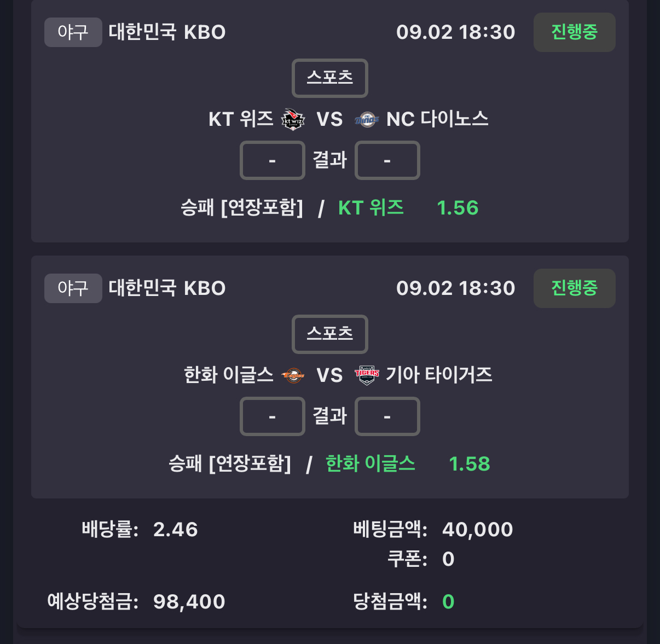
Task: Click KT 위즈 result score box
Action: [x=273, y=160]
